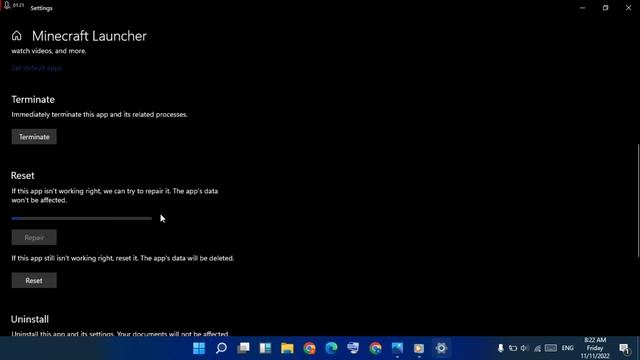Click the Minecraft Launcher page title
This screenshot has width=640, height=360.
click(89, 36)
